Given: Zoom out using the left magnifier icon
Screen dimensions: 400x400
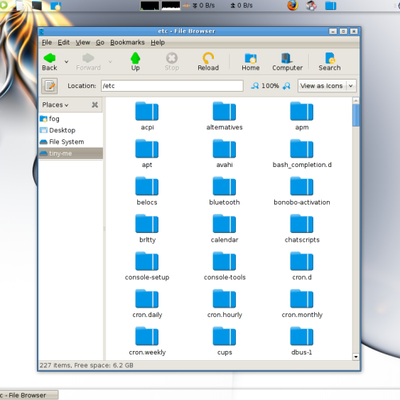Looking at the screenshot, I should [x=255, y=86].
